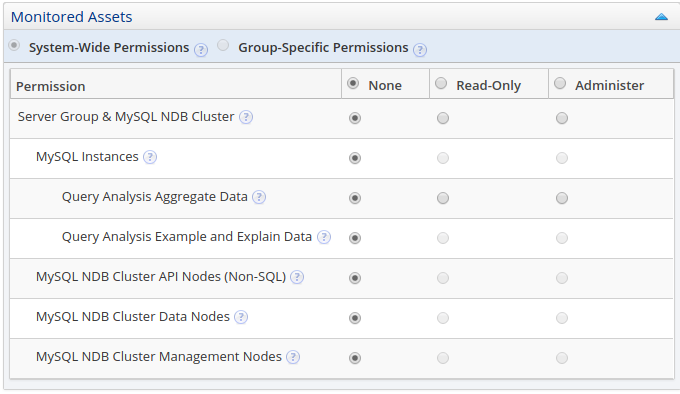This screenshot has height=394, width=680.
Task: Click help icon beside Query Analysis Aggregate Data
Action: [x=259, y=197]
